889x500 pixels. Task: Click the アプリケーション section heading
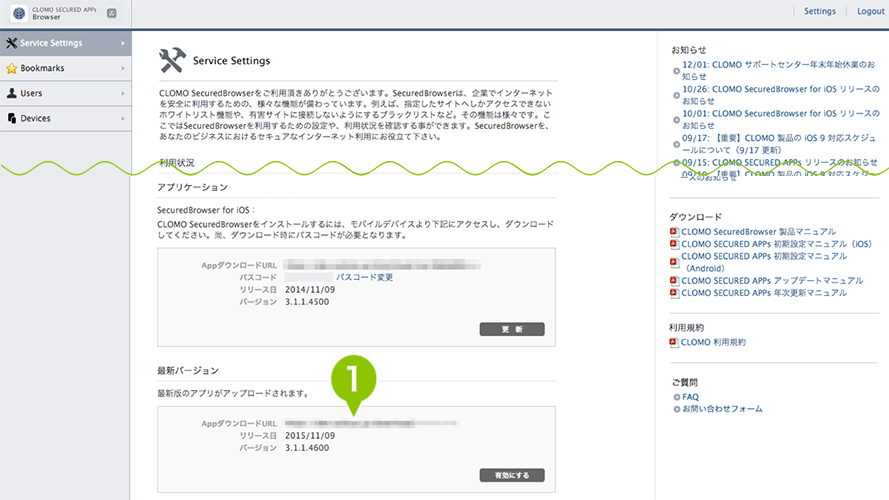click(192, 187)
